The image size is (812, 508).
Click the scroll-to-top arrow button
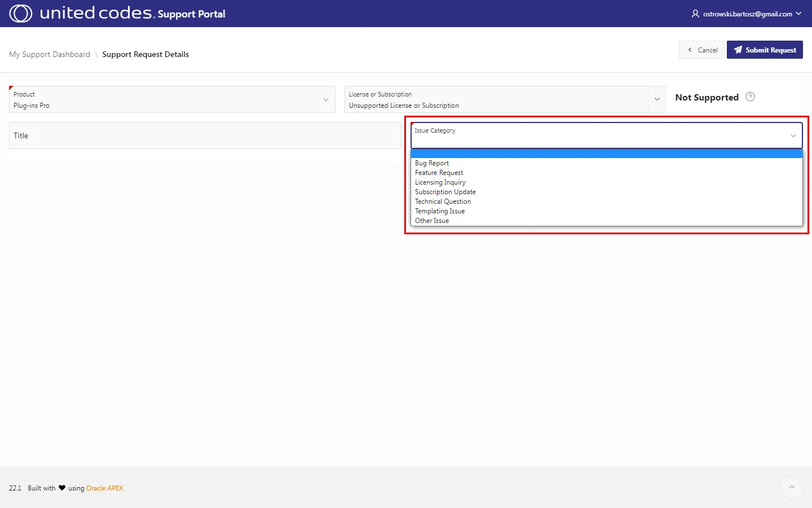pos(792,487)
